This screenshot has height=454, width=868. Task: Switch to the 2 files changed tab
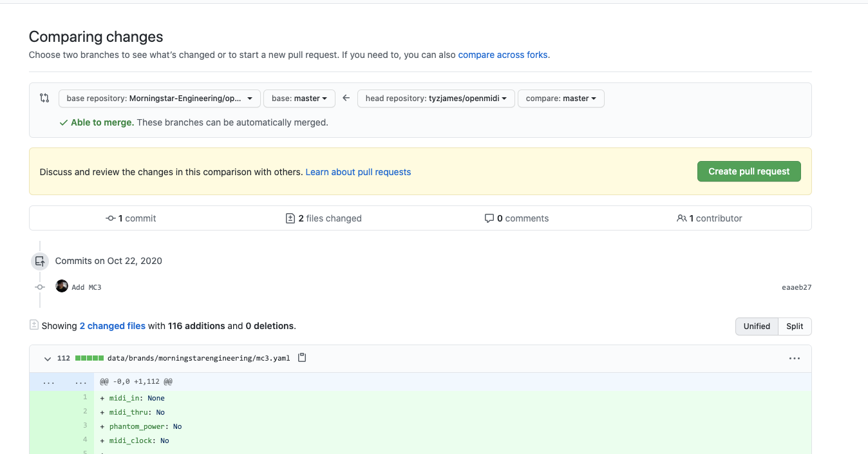pos(324,218)
